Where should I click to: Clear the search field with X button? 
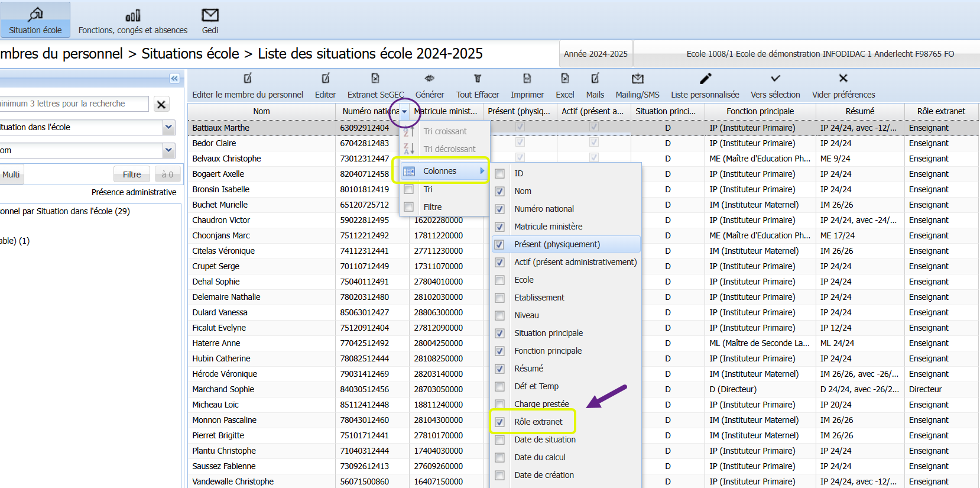[161, 104]
